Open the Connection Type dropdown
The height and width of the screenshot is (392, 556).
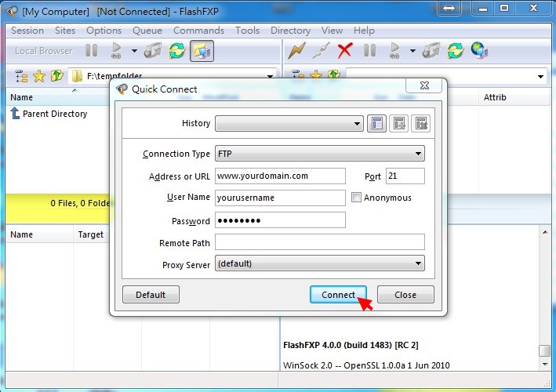319,154
